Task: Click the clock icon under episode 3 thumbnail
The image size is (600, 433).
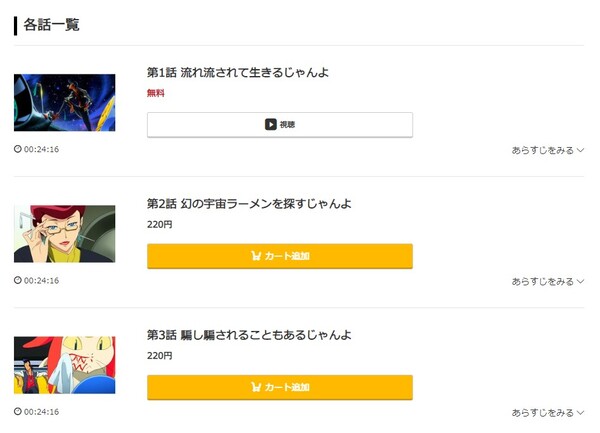Action: click(x=18, y=411)
